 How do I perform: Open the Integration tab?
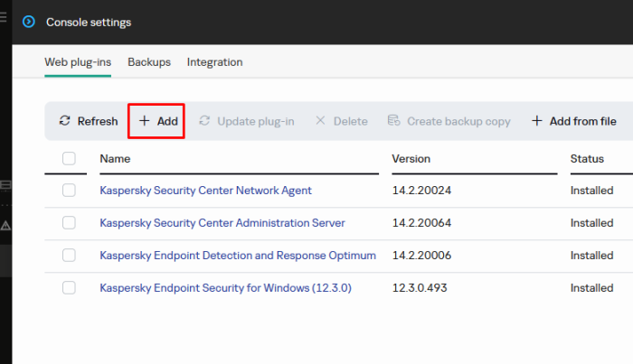[x=214, y=62]
